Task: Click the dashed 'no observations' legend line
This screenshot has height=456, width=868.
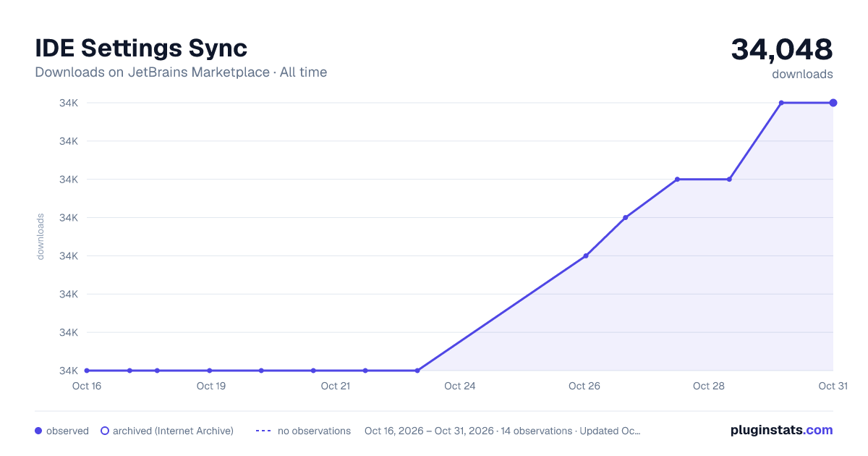Action: pos(263,431)
